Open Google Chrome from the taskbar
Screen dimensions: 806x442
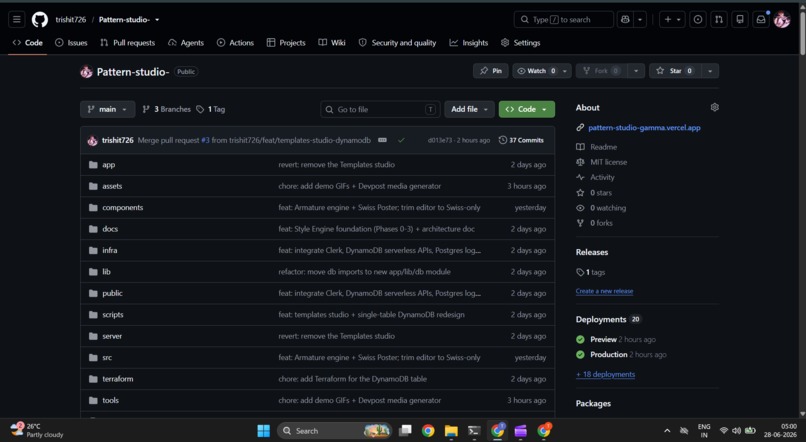[428, 431]
